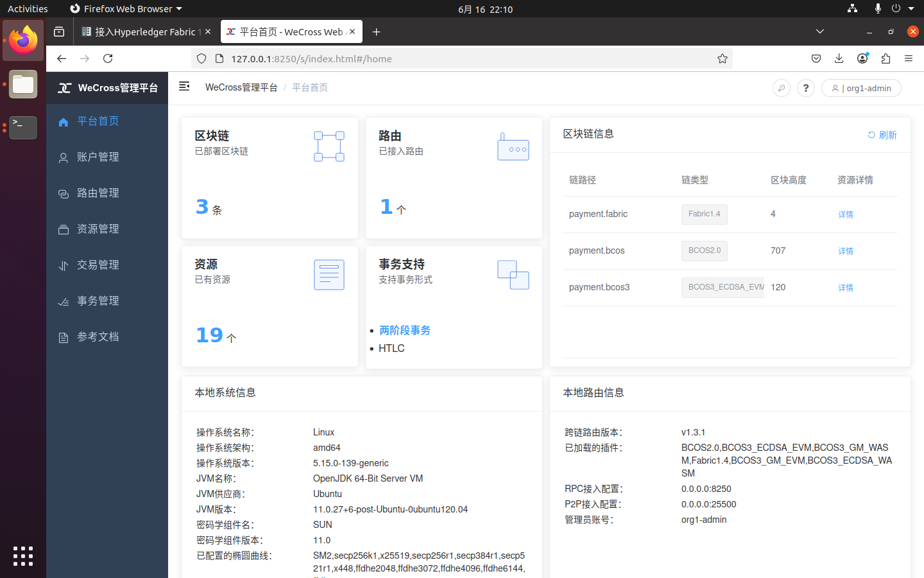Click block height 707 cell

pos(778,250)
